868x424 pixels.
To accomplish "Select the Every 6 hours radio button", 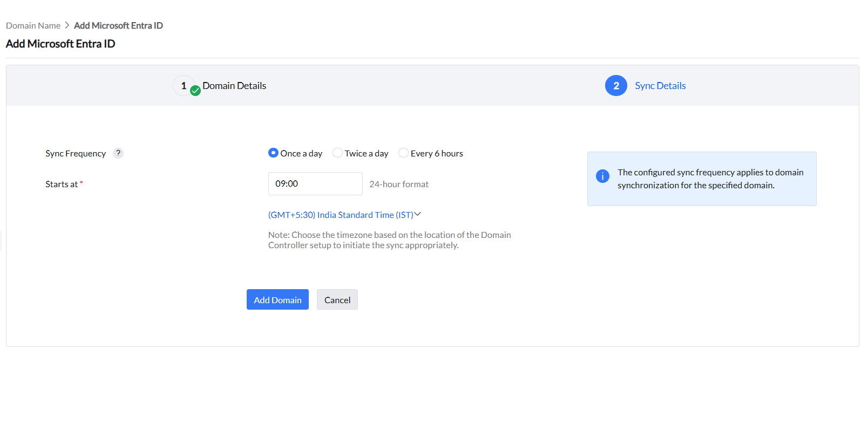I will (403, 153).
